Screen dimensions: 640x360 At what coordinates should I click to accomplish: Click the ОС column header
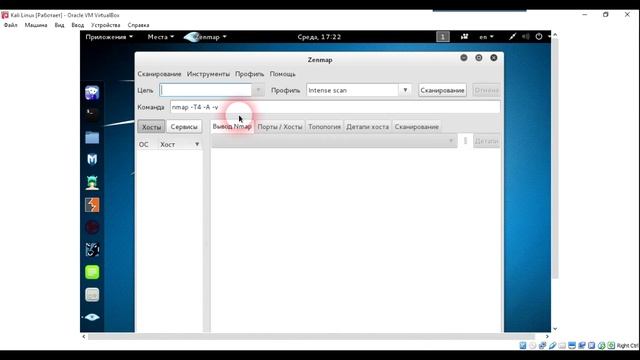click(x=144, y=144)
